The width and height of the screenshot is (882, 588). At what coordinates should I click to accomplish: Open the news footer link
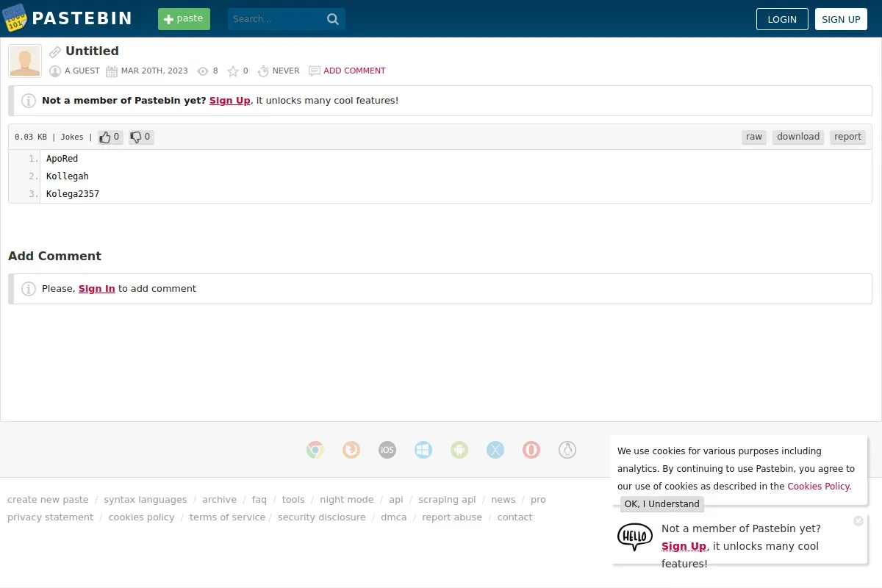coord(503,500)
